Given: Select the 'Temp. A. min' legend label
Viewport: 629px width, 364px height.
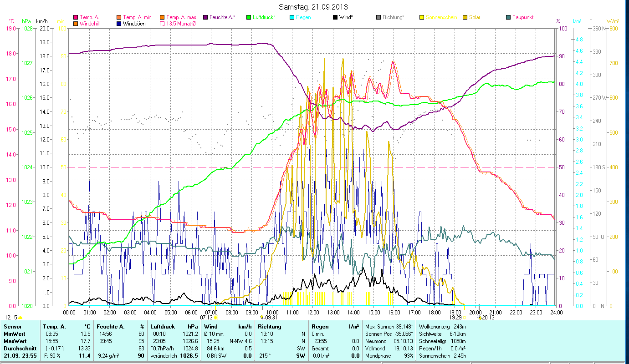Looking at the screenshot, I should point(137,18).
